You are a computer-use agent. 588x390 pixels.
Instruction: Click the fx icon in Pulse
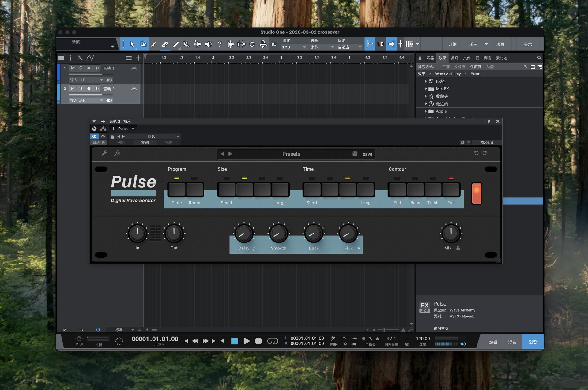117,153
